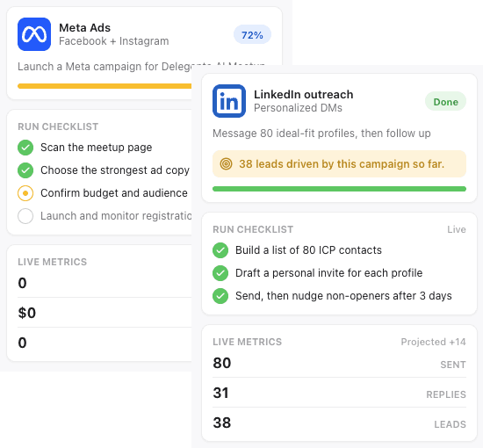Click the Meta Ads title
483x448 pixels.
click(84, 28)
